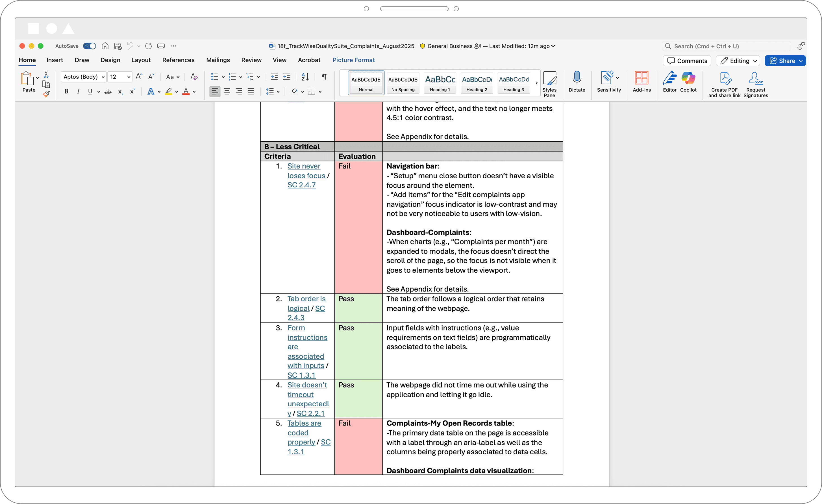Justify the paragraph text
The height and width of the screenshot is (504, 822).
[x=251, y=91]
